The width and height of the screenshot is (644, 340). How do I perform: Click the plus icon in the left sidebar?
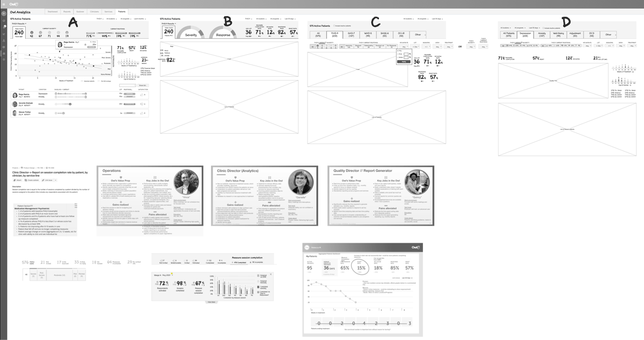[4, 13]
